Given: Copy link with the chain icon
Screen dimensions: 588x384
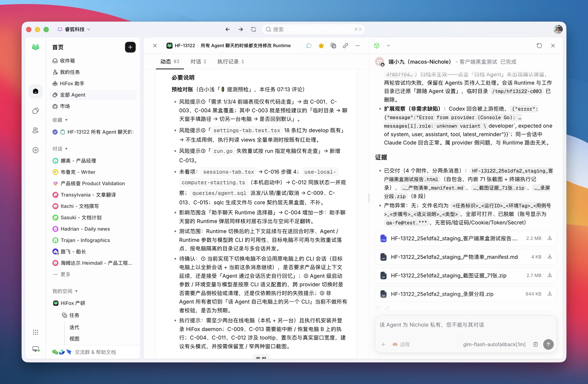Looking at the screenshot, I should (x=345, y=46).
